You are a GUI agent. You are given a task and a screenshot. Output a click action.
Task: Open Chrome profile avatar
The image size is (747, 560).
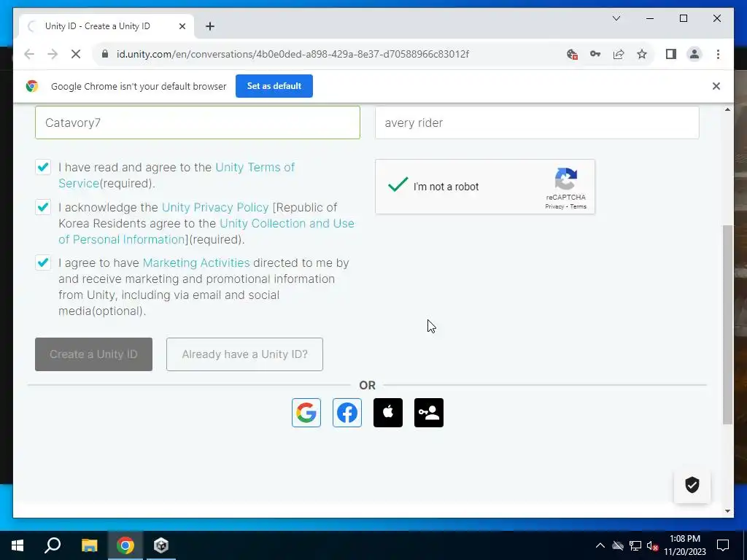click(x=694, y=54)
